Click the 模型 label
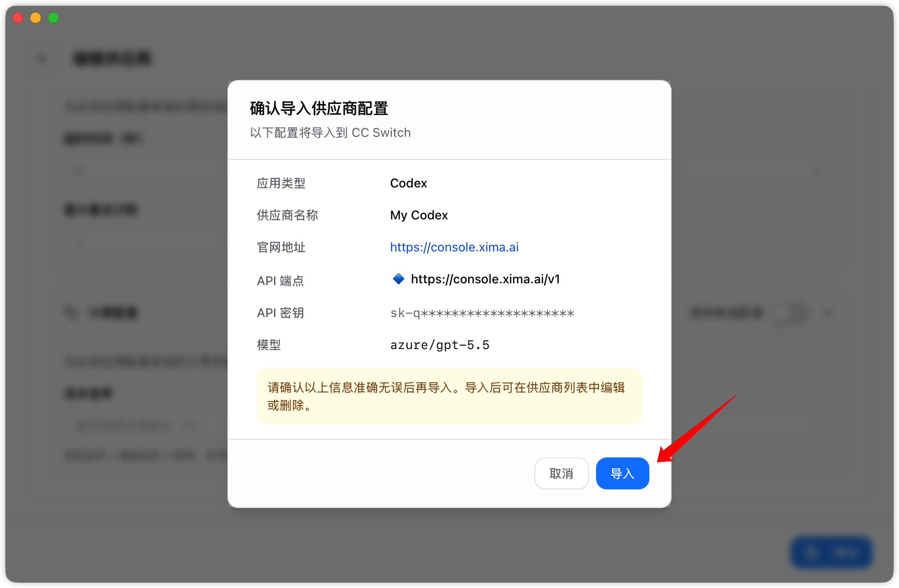The image size is (899, 588). [269, 345]
